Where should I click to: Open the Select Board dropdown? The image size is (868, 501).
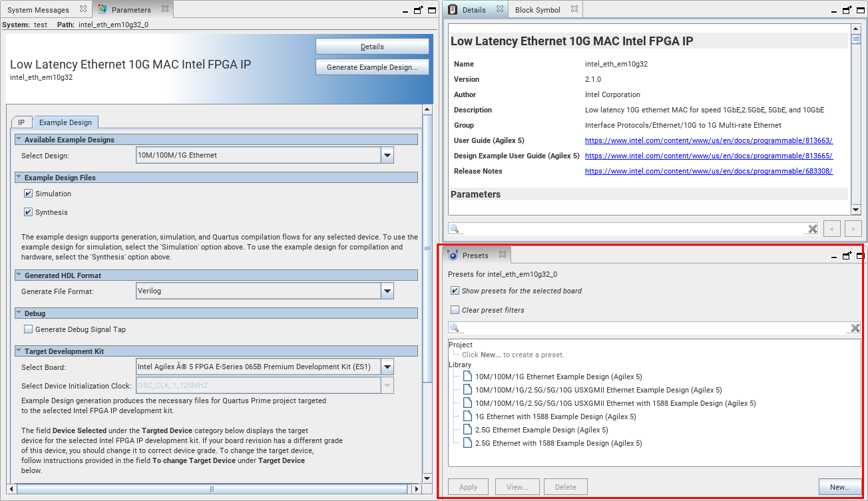point(387,367)
